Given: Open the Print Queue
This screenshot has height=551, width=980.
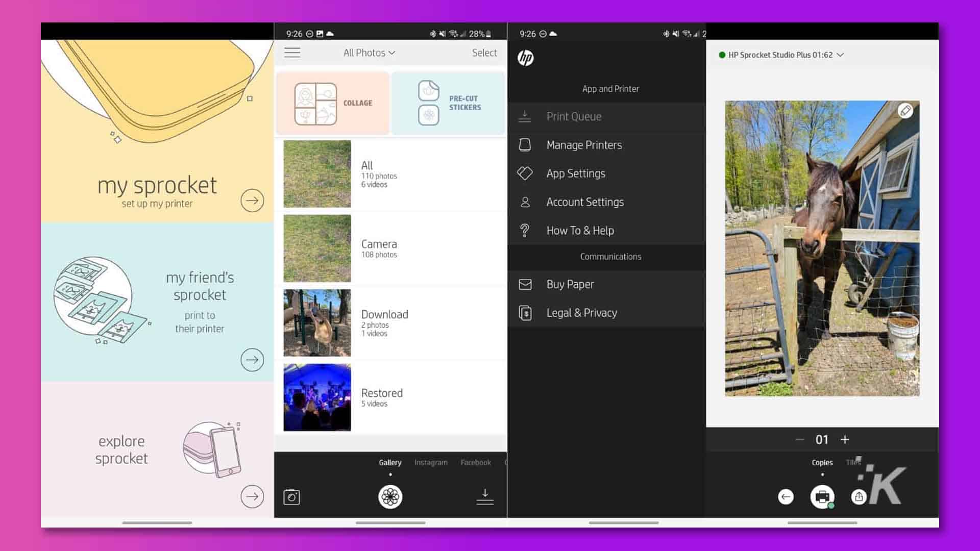Looking at the screenshot, I should coord(574,117).
